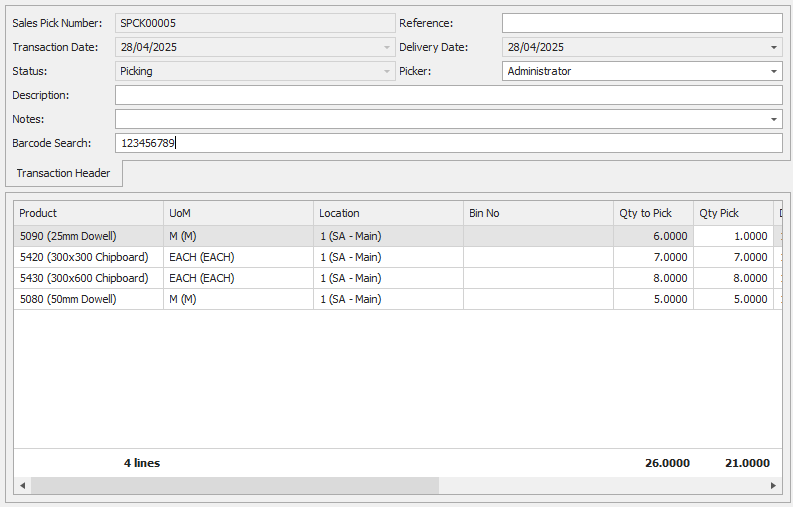Open the disabled Transaction Date dropdown arrow

386,47
